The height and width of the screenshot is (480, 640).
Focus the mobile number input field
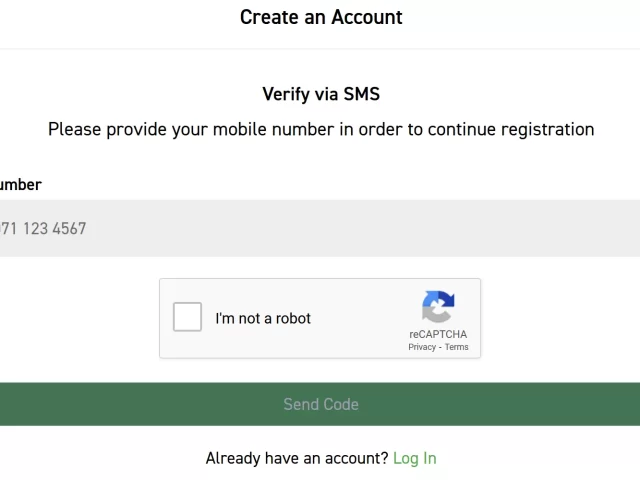(x=320, y=228)
